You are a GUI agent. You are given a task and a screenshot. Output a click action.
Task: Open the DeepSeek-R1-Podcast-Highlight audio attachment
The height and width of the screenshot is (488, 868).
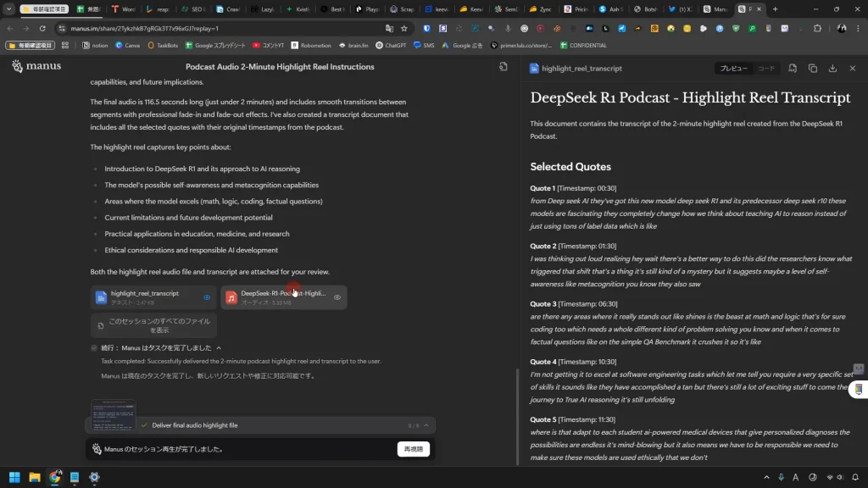pyautogui.click(x=283, y=297)
